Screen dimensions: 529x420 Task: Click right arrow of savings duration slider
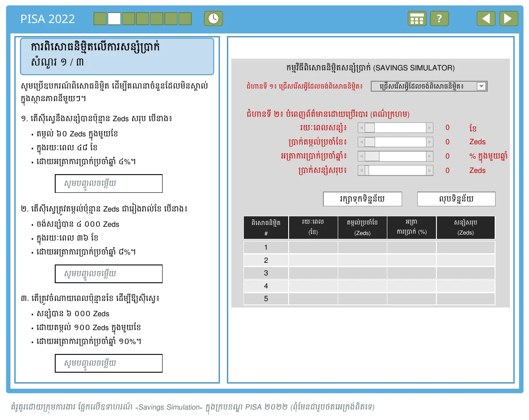[x=430, y=128]
